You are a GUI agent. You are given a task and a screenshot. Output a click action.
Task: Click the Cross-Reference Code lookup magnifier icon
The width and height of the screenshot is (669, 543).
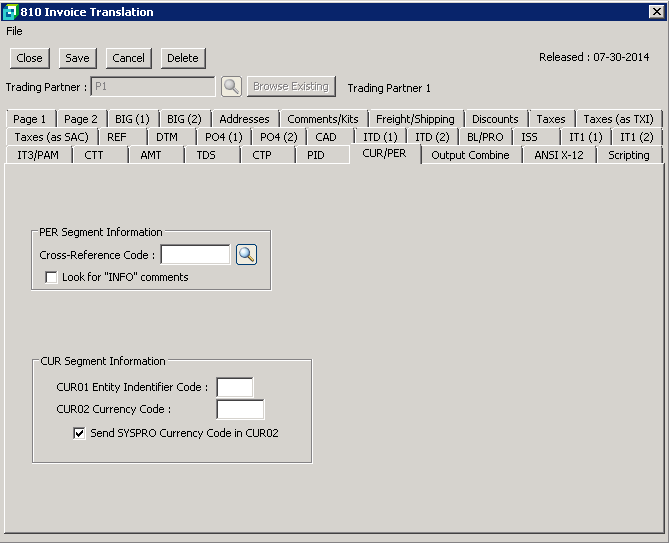[x=246, y=255]
